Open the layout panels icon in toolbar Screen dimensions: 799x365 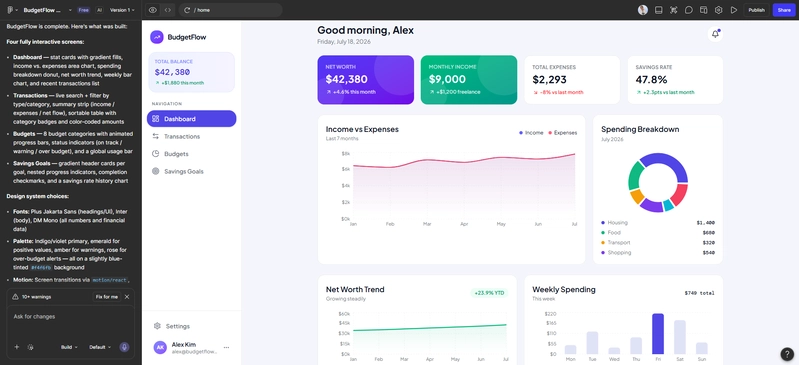pos(703,10)
